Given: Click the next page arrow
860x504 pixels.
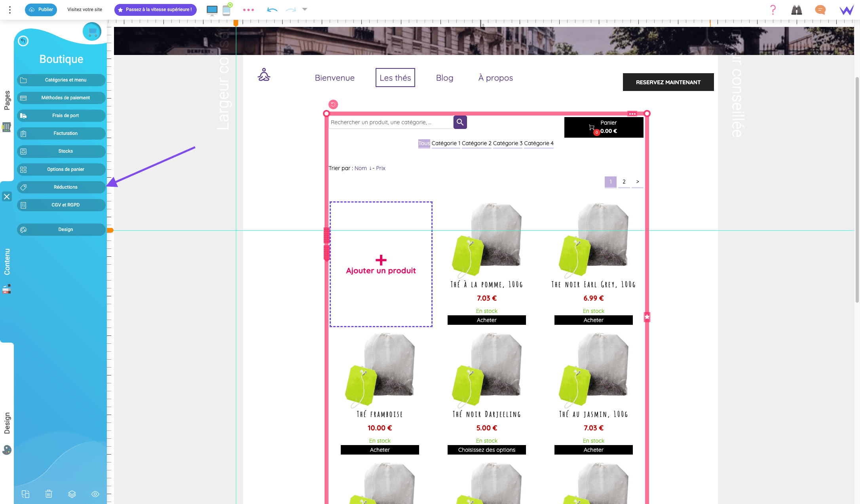Looking at the screenshot, I should [x=638, y=182].
